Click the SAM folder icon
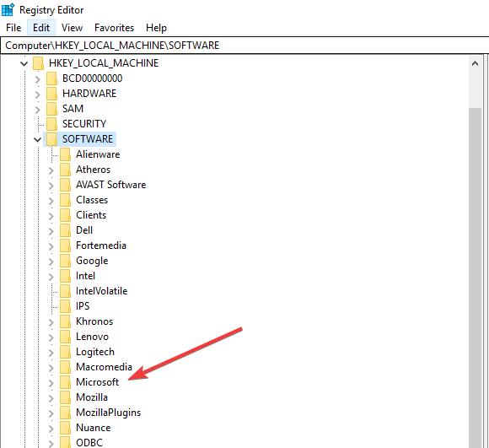489x448 pixels. (x=51, y=109)
